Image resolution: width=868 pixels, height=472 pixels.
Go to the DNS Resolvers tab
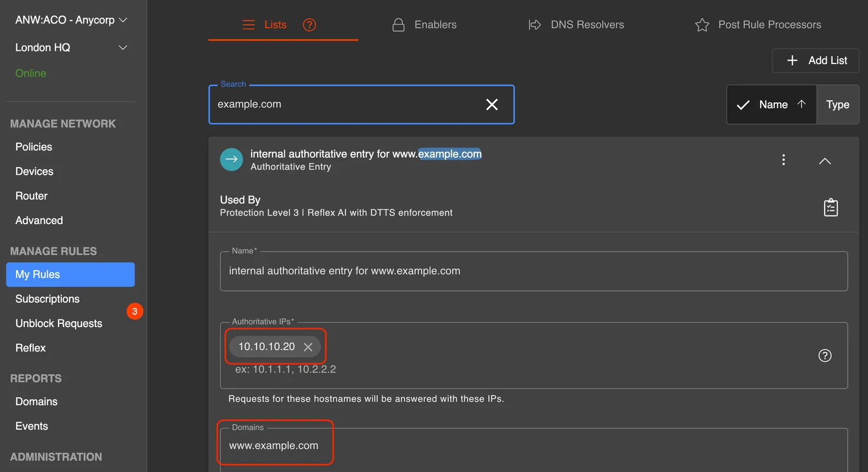pos(576,25)
